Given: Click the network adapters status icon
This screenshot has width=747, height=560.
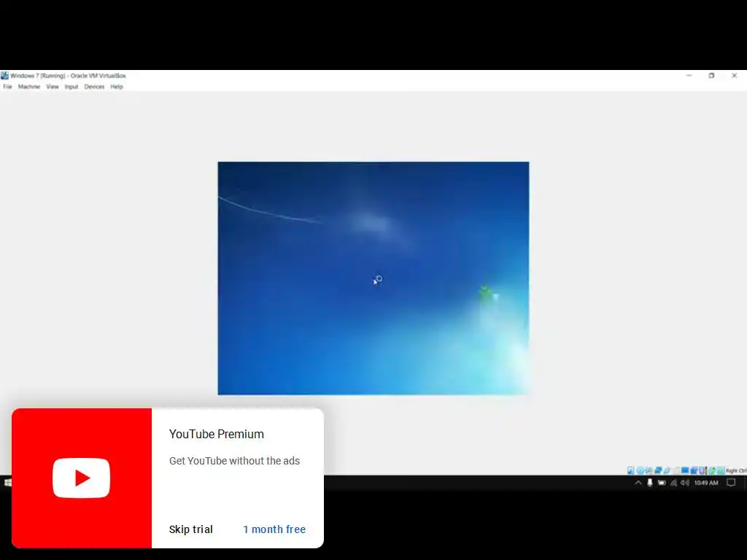Looking at the screenshot, I should pyautogui.click(x=658, y=470).
